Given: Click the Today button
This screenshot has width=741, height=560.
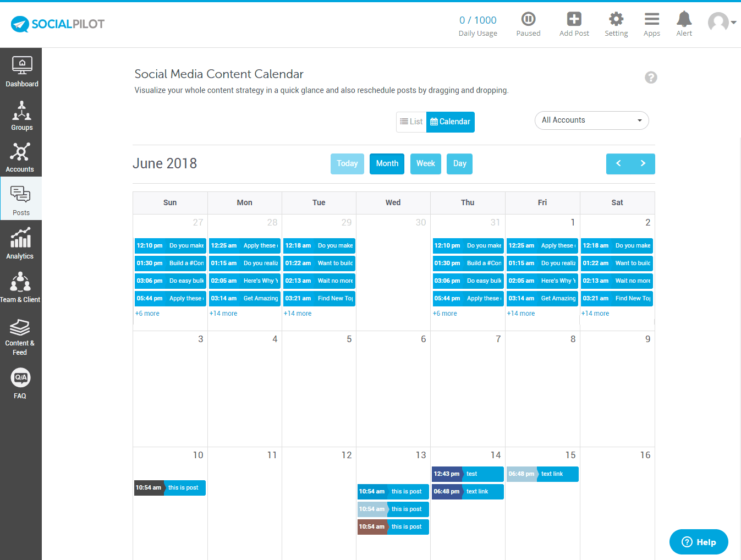Looking at the screenshot, I should click(x=347, y=163).
